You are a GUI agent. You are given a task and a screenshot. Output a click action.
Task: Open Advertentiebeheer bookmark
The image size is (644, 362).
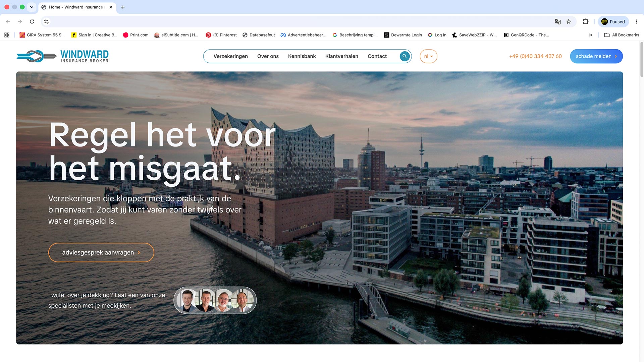click(303, 35)
